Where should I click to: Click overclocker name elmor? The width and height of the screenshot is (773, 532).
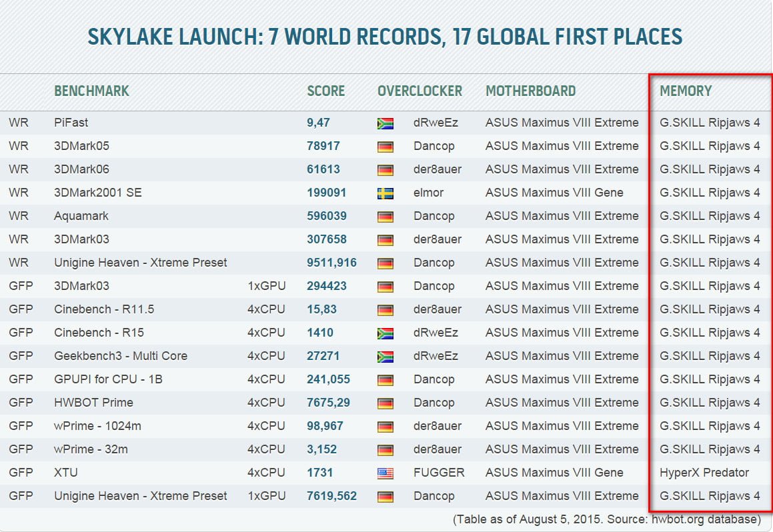(428, 193)
